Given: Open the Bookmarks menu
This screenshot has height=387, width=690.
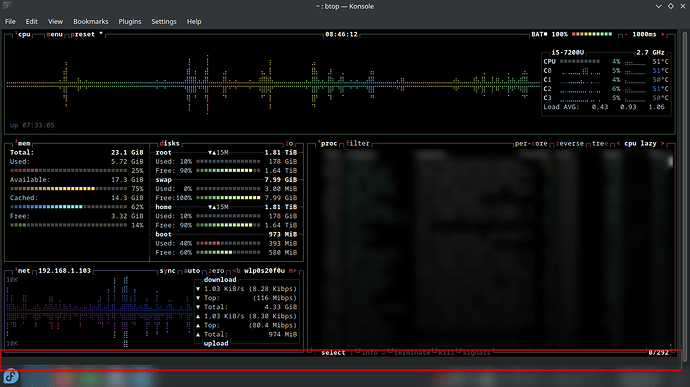Looking at the screenshot, I should tap(91, 21).
